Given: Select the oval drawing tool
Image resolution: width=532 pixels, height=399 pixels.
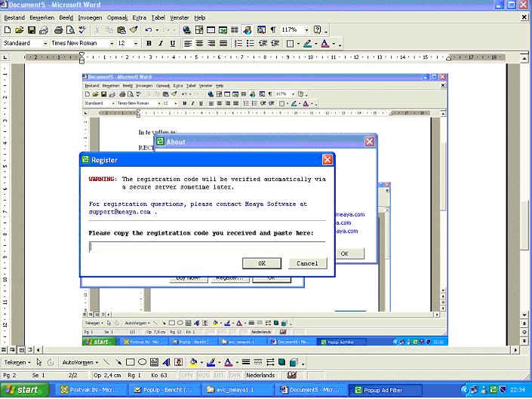Looking at the screenshot, I should coord(142,362).
